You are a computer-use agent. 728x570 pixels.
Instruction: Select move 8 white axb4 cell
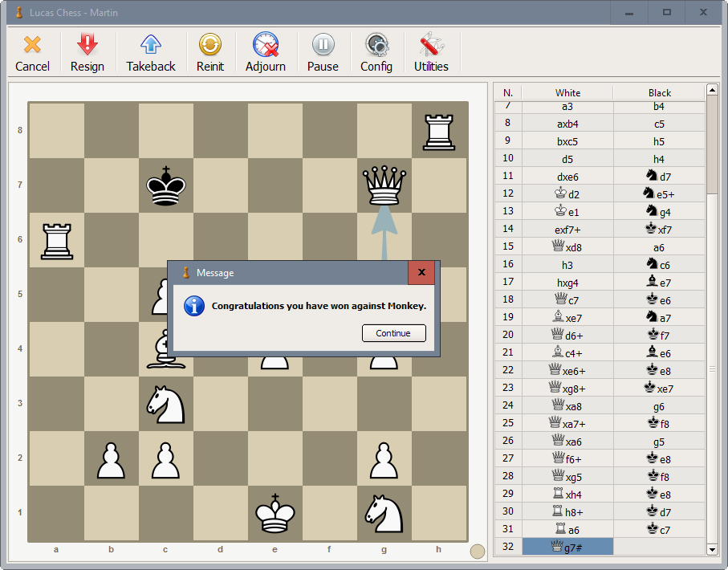tap(567, 124)
